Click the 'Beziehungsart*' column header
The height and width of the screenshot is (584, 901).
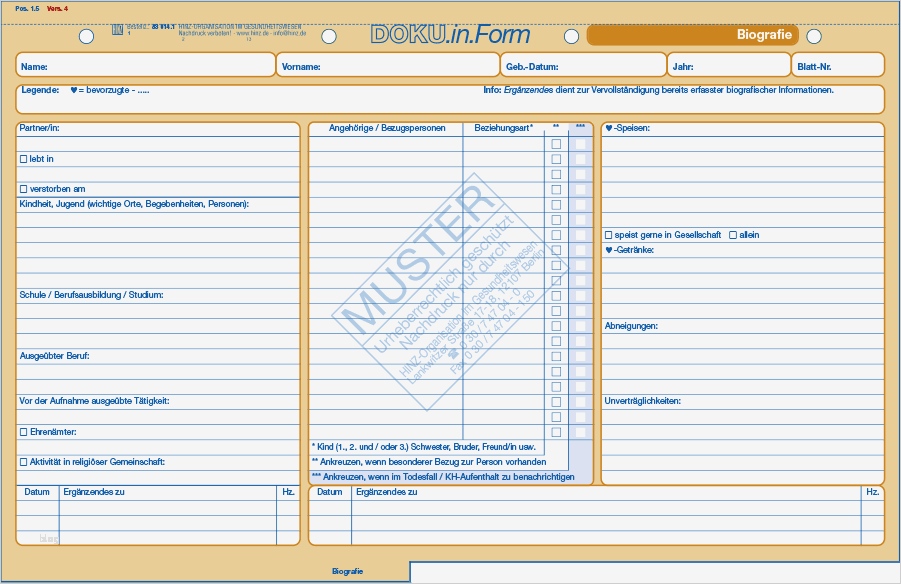[503, 128]
